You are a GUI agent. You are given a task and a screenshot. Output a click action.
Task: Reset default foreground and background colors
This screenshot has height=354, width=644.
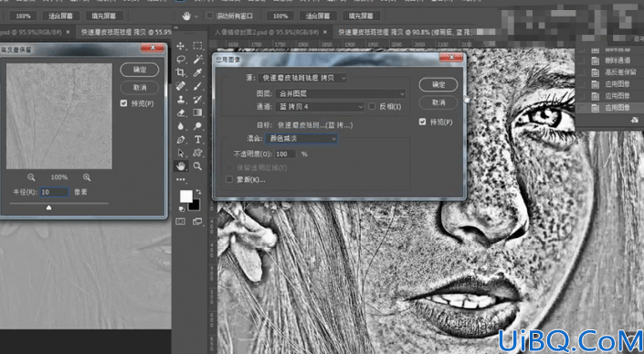tap(181, 209)
